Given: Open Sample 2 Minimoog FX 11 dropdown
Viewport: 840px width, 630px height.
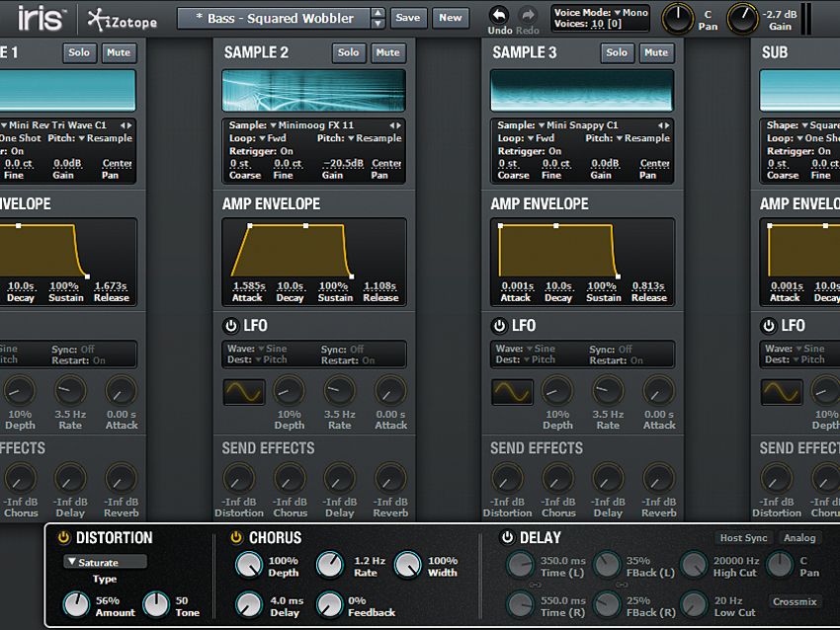Looking at the screenshot, I should (x=311, y=125).
